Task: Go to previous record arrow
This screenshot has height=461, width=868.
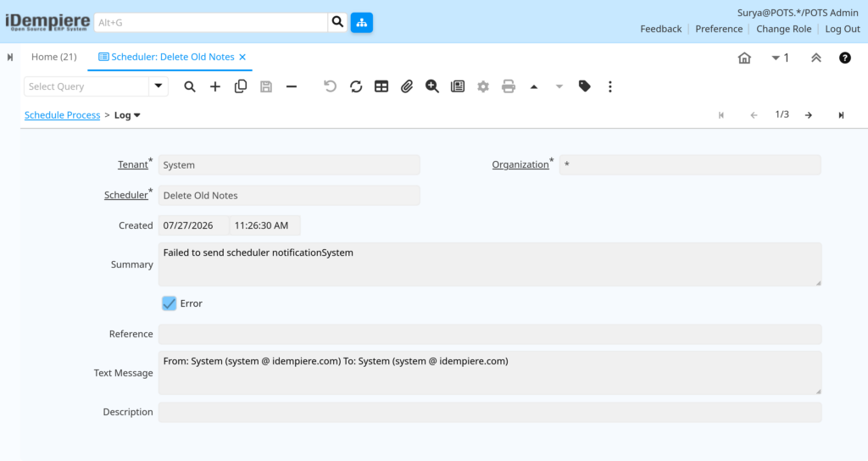Action: 754,115
